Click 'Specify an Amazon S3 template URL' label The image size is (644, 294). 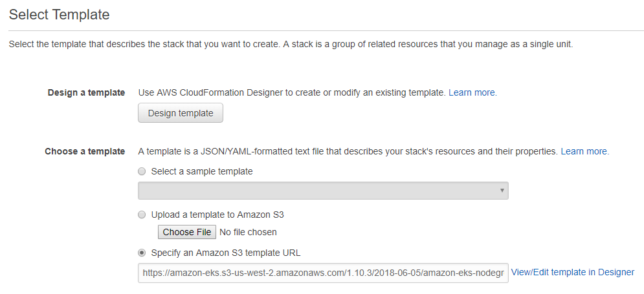click(225, 253)
